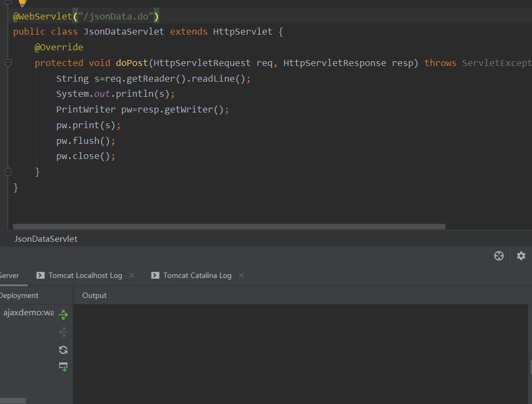Click the fold end marker at the doPost closing brace

click(x=8, y=171)
